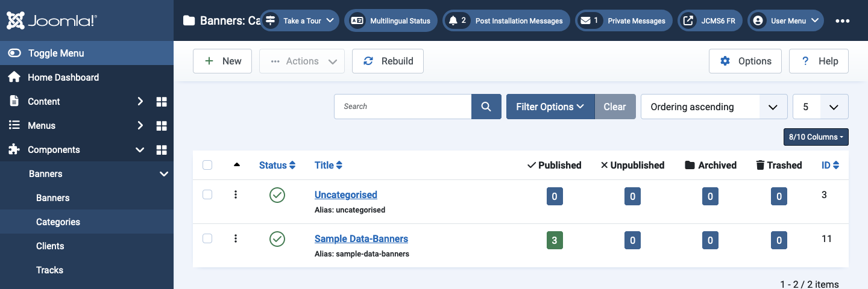Click the ellipsis more icon in header
Screen dimensions: 868x289
click(842, 20)
